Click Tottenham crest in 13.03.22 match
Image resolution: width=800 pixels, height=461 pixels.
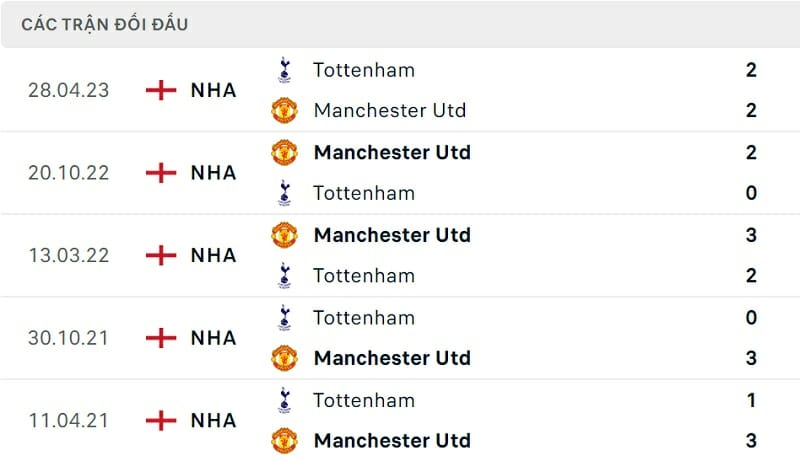285,275
